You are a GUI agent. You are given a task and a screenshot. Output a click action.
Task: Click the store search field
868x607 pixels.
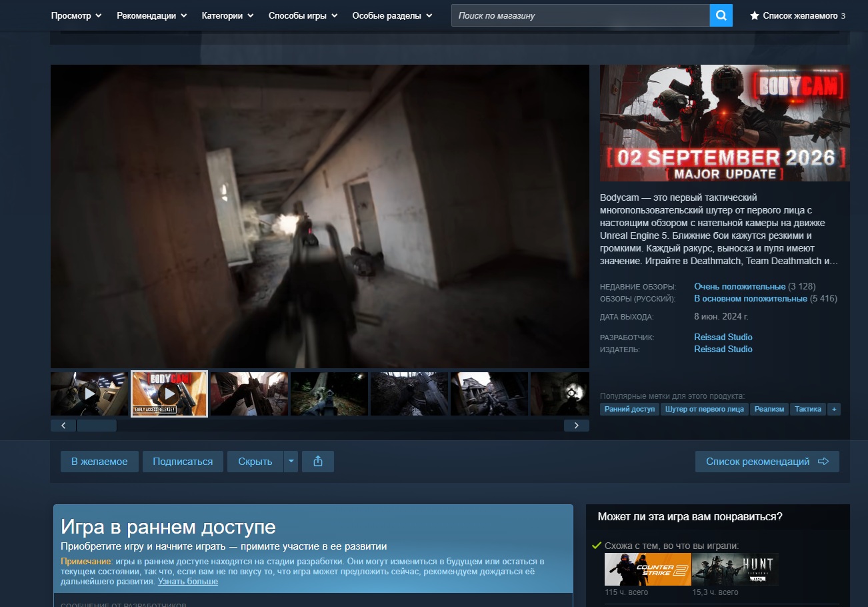coord(580,15)
